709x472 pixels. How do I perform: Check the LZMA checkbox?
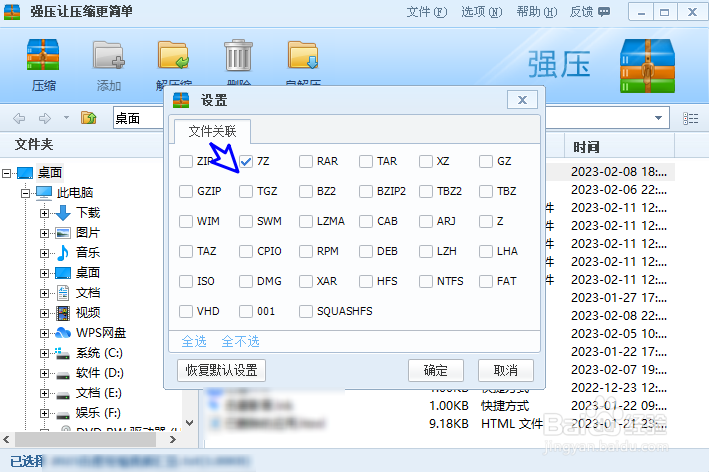point(306,221)
